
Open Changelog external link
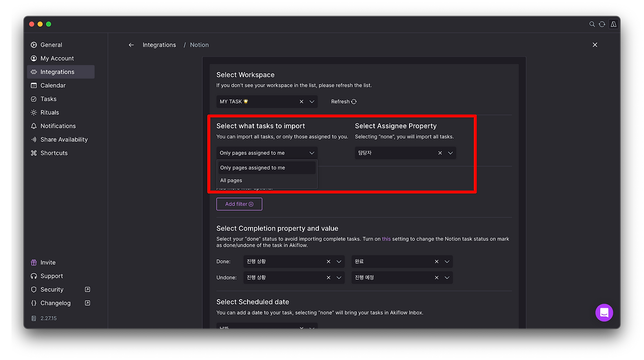coord(61,303)
